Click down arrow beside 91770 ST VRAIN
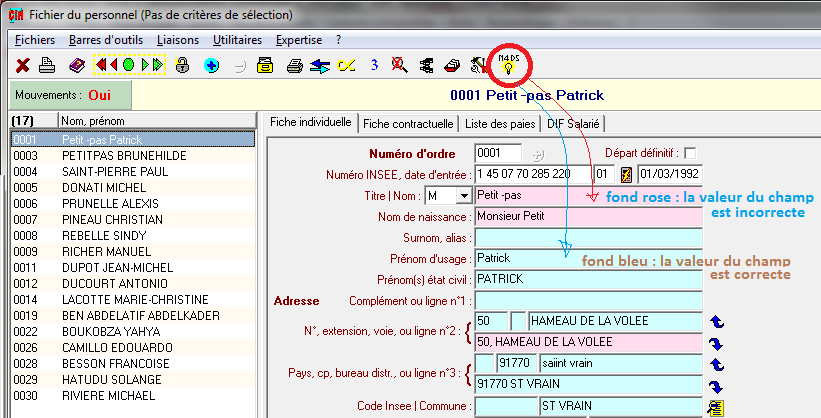 click(716, 387)
